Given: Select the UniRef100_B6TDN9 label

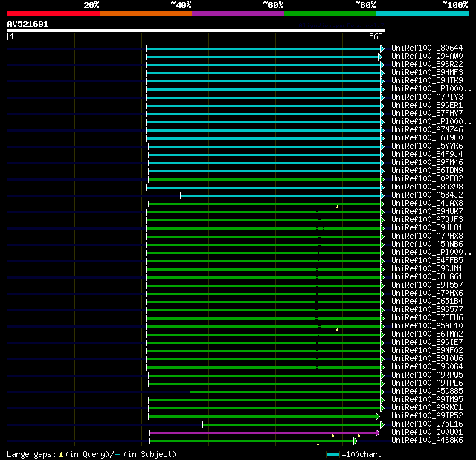Looking at the screenshot, I should [427, 171].
